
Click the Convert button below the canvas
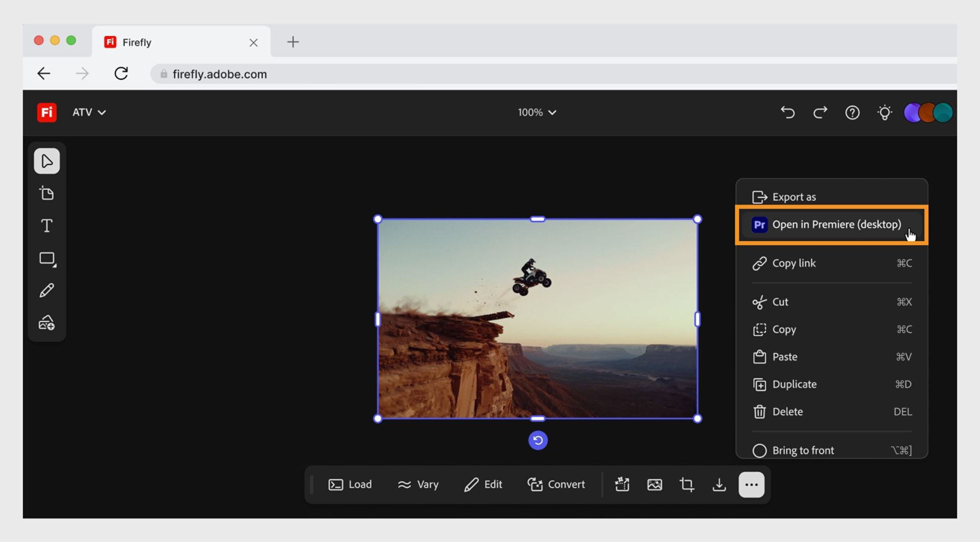556,484
